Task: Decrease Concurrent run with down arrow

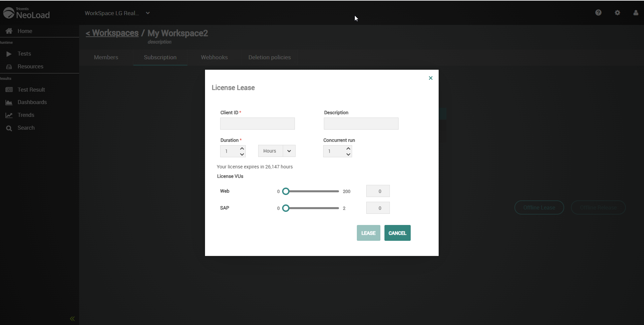Action: (x=348, y=154)
